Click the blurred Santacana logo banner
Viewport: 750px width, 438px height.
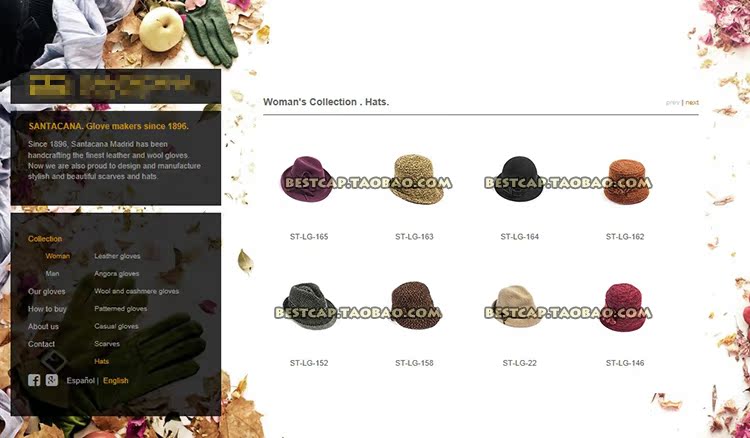(x=116, y=86)
